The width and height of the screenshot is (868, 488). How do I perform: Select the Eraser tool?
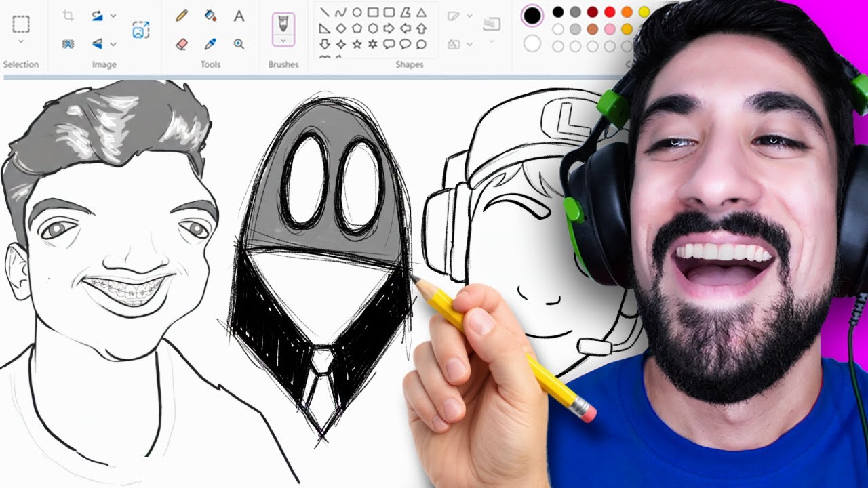click(x=181, y=44)
